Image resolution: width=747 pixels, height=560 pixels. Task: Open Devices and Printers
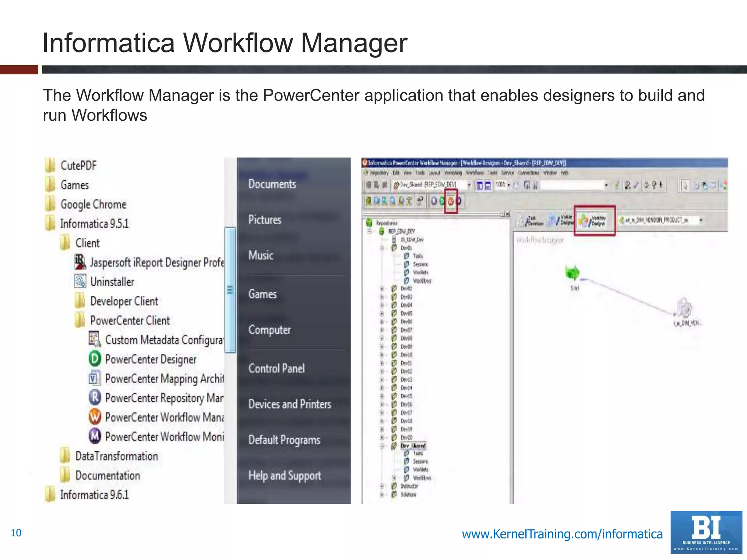point(290,404)
